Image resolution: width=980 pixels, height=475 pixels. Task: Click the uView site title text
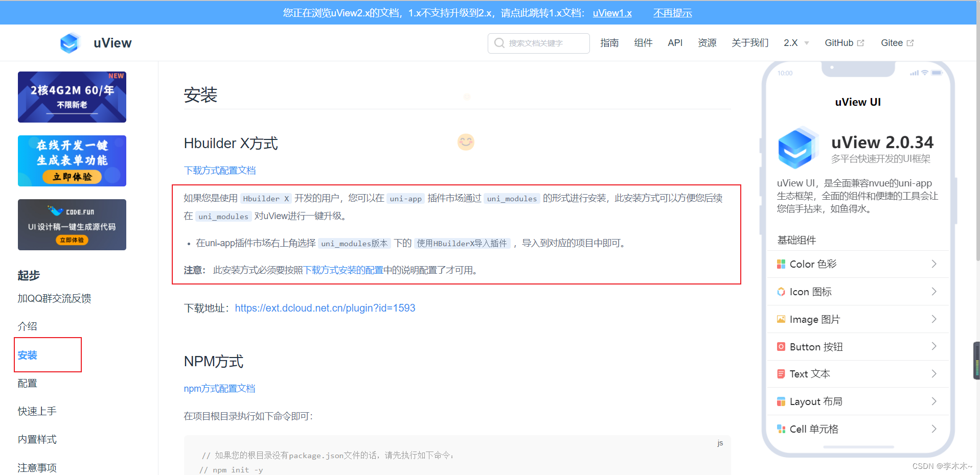click(x=112, y=43)
